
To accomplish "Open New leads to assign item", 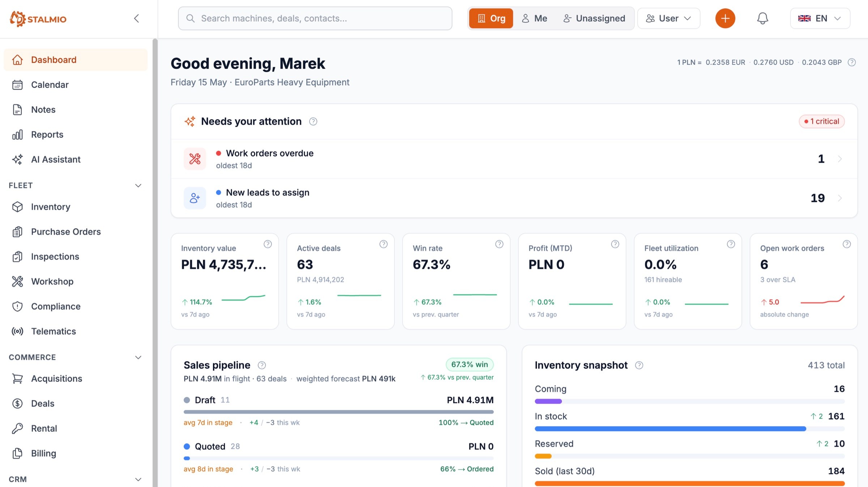I will (x=514, y=198).
